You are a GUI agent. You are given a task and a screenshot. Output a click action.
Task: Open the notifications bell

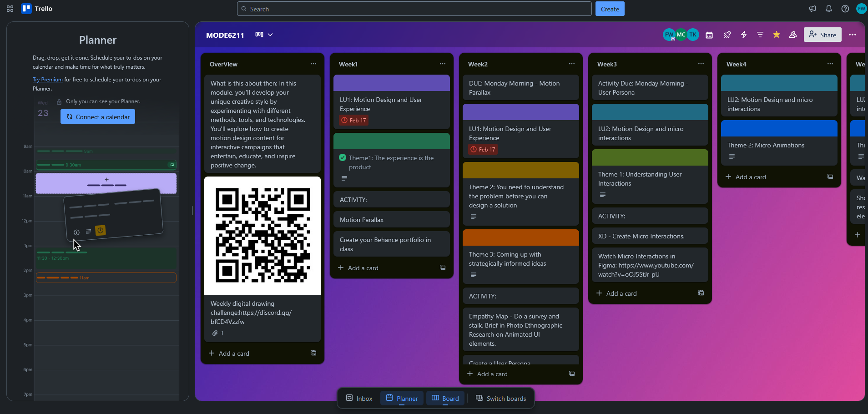click(829, 9)
